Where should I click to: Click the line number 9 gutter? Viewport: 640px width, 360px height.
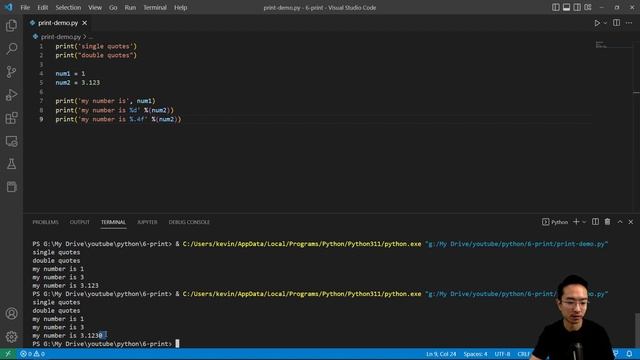pyautogui.click(x=41, y=119)
